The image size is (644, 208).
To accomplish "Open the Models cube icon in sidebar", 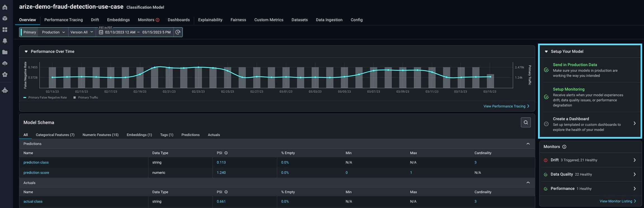I will point(5,18).
